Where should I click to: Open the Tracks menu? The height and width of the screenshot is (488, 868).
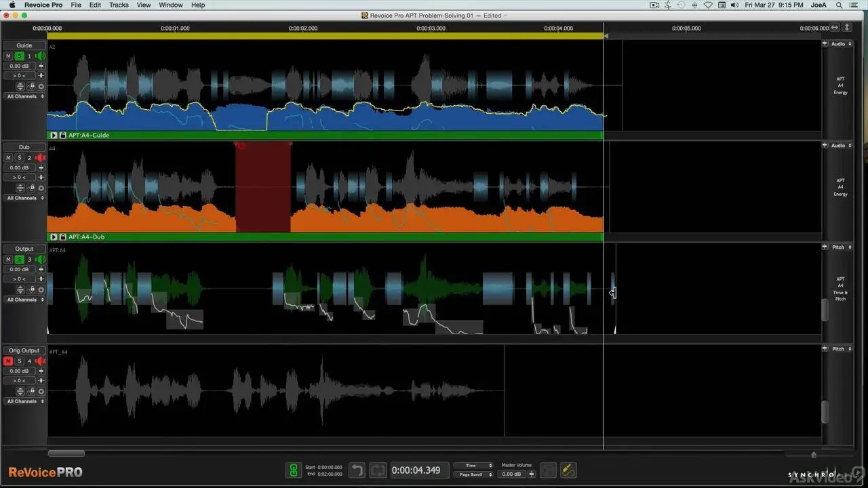(119, 5)
